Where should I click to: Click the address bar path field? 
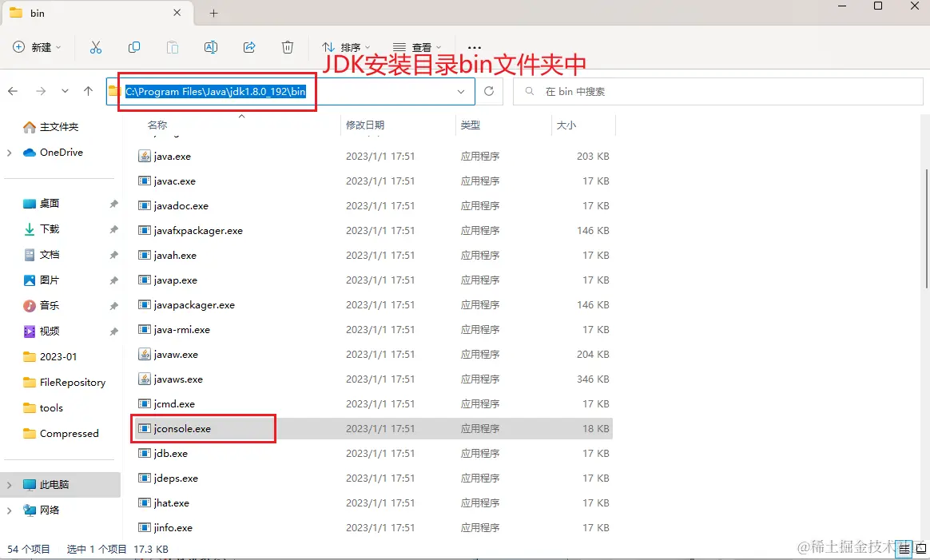point(291,91)
